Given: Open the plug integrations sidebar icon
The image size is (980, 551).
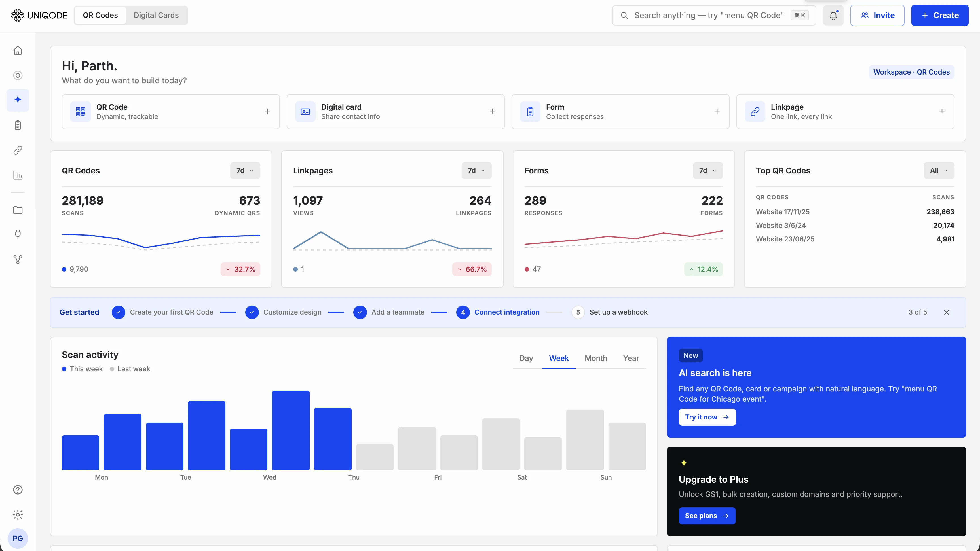Looking at the screenshot, I should tap(18, 235).
